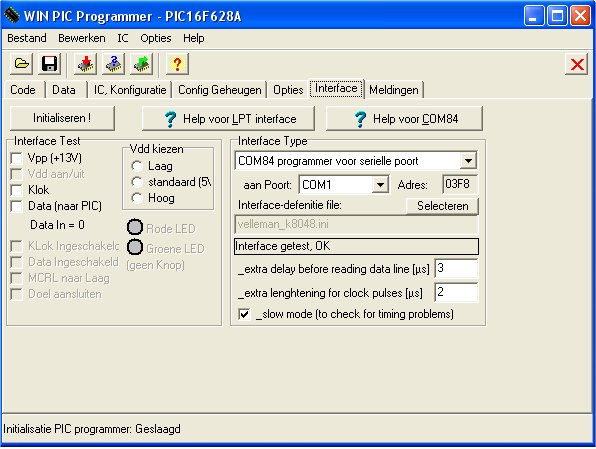Click status bar 'Initialisatie PIC programmer: Geslaagd'
This screenshot has height=449, width=596.
coord(92,429)
